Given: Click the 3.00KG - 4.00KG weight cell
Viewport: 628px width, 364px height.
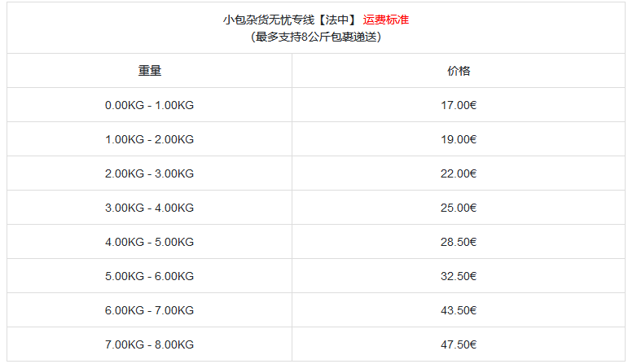Looking at the screenshot, I should 150,208.
